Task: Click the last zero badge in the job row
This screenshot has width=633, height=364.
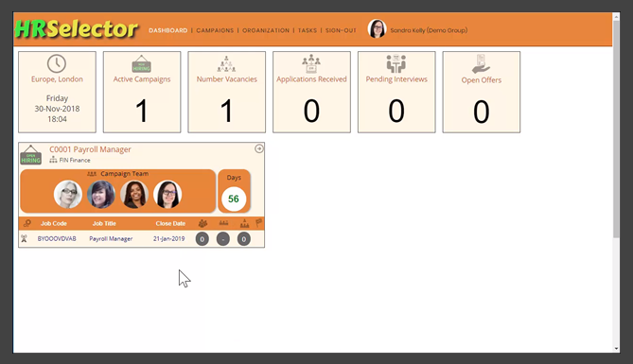Action: (x=244, y=239)
